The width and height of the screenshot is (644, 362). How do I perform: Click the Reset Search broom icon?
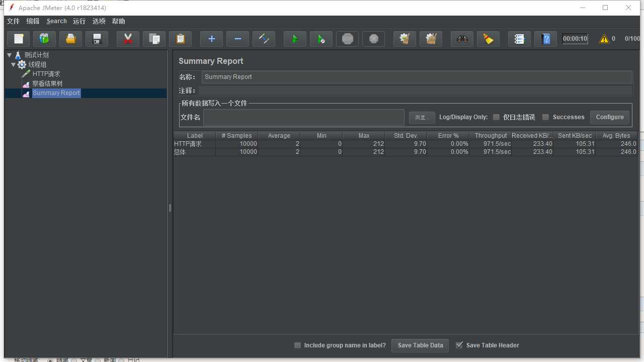[489, 39]
